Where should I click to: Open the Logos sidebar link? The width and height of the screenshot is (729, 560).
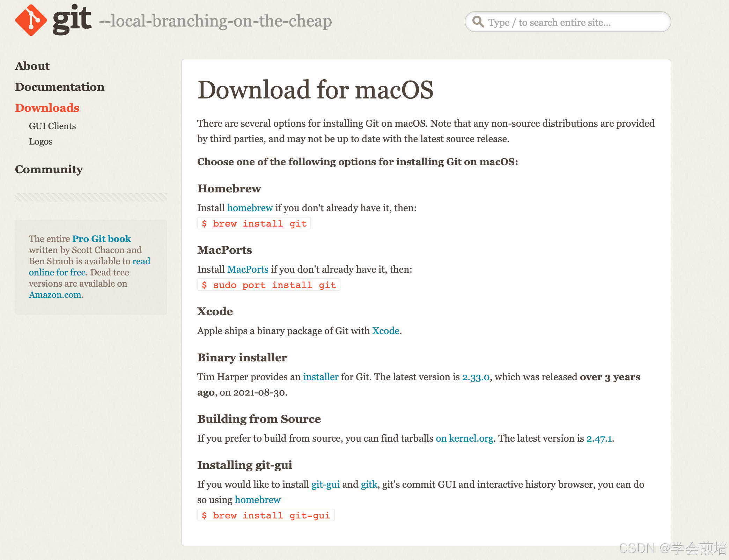41,141
